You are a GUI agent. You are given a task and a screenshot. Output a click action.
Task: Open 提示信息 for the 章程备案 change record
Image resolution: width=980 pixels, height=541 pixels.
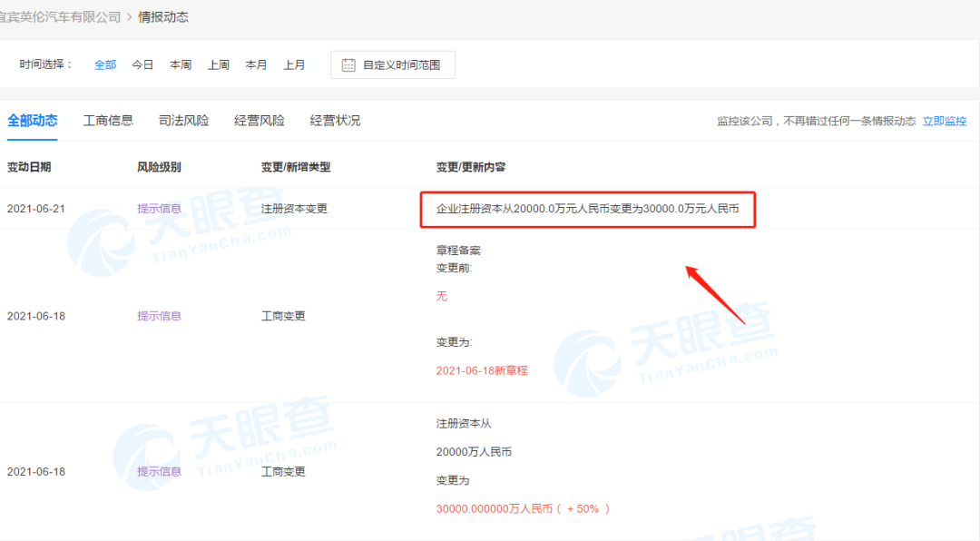pos(160,316)
